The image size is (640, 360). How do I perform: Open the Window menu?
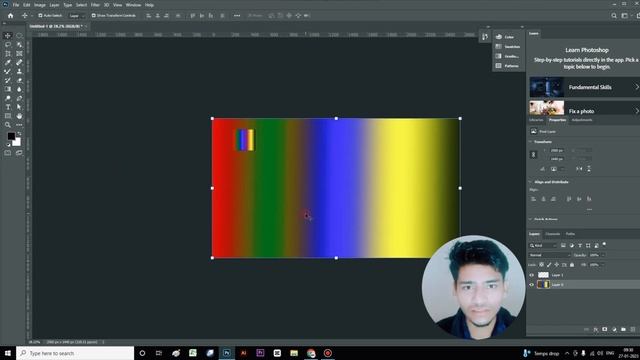(x=133, y=5)
